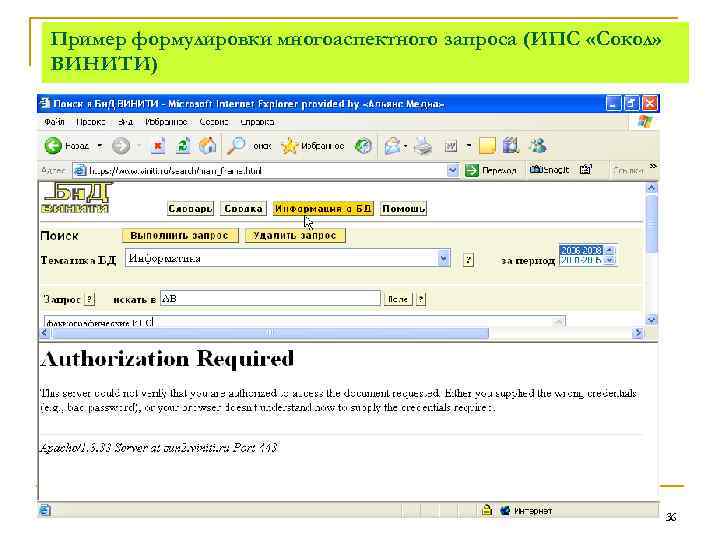Click the Словарь button
The image size is (720, 540).
point(190,208)
